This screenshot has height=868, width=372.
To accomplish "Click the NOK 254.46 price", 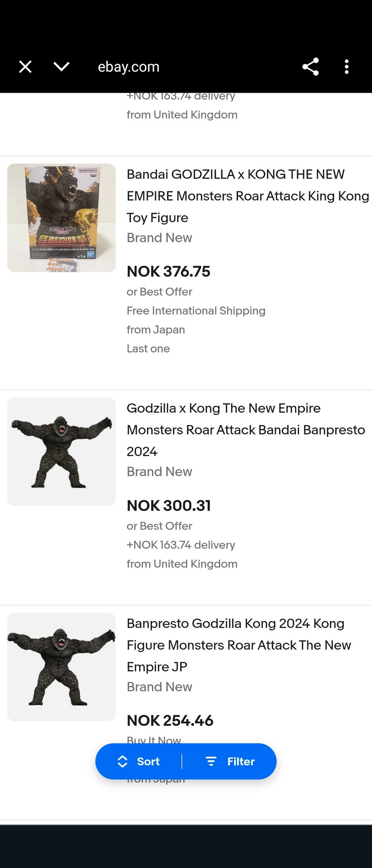I will coord(170,721).
